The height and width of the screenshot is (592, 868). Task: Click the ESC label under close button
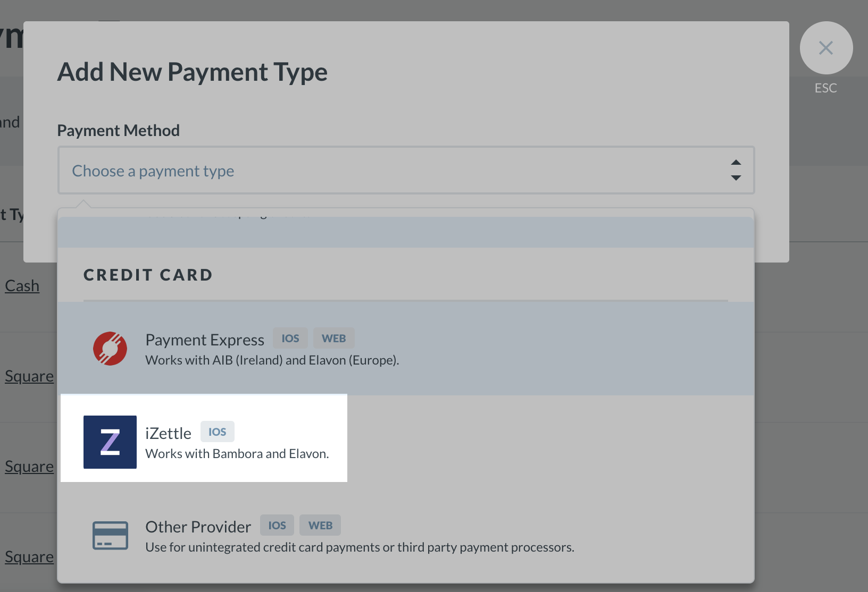[x=826, y=88]
